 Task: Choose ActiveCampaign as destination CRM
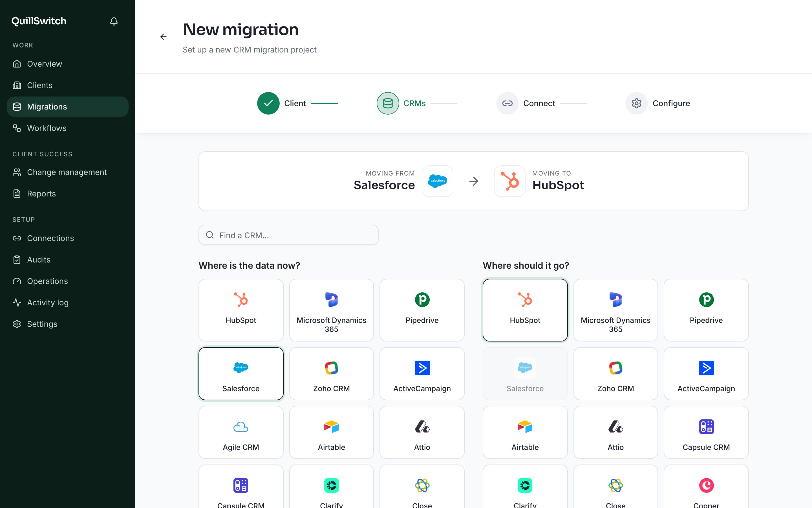pyautogui.click(x=706, y=374)
